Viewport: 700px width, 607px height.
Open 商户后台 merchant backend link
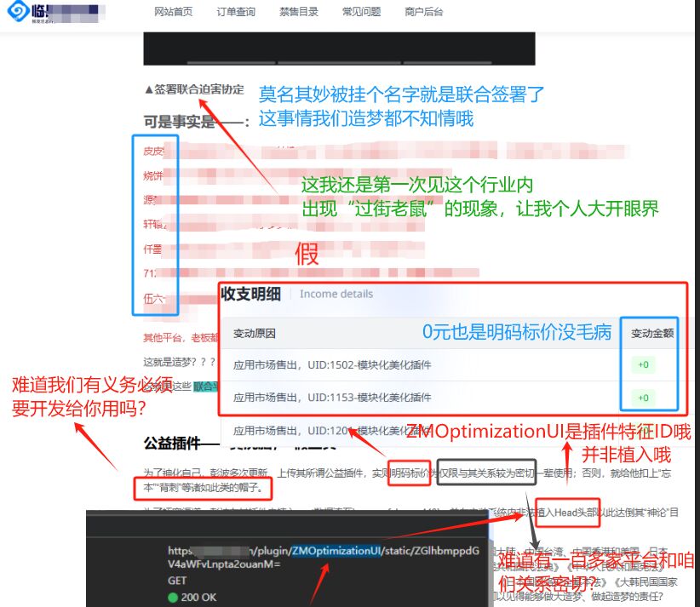(423, 12)
